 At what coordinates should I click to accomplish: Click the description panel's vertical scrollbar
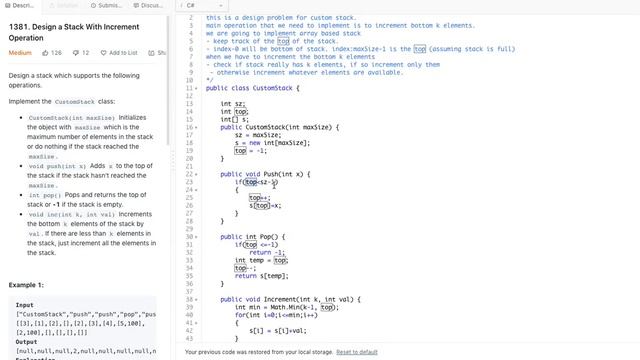pyautogui.click(x=168, y=80)
